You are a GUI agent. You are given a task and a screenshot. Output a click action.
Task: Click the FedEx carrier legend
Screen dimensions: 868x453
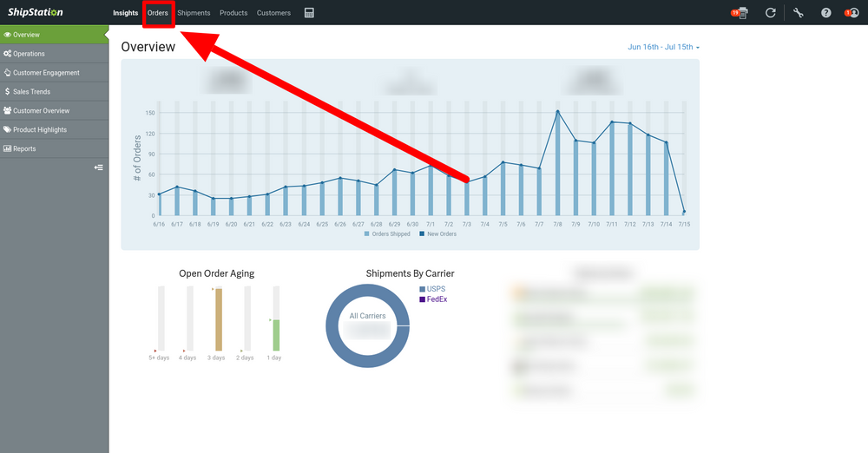coord(433,299)
